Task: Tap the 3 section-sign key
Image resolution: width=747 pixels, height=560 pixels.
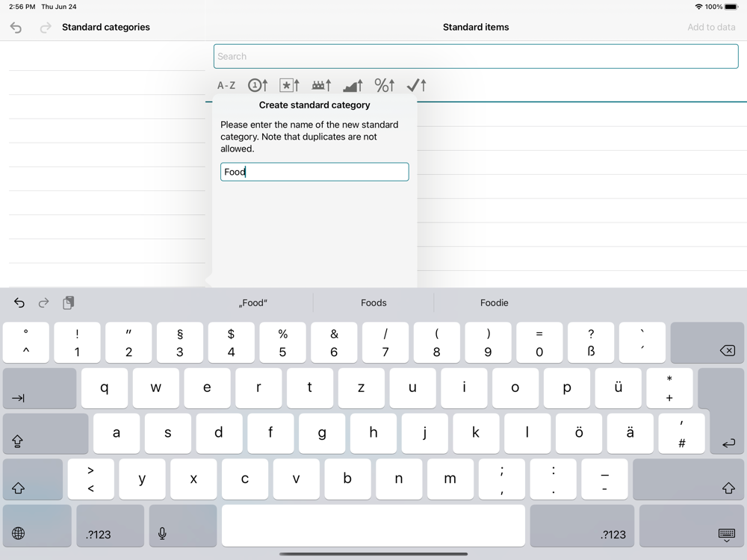Action: coord(179,343)
